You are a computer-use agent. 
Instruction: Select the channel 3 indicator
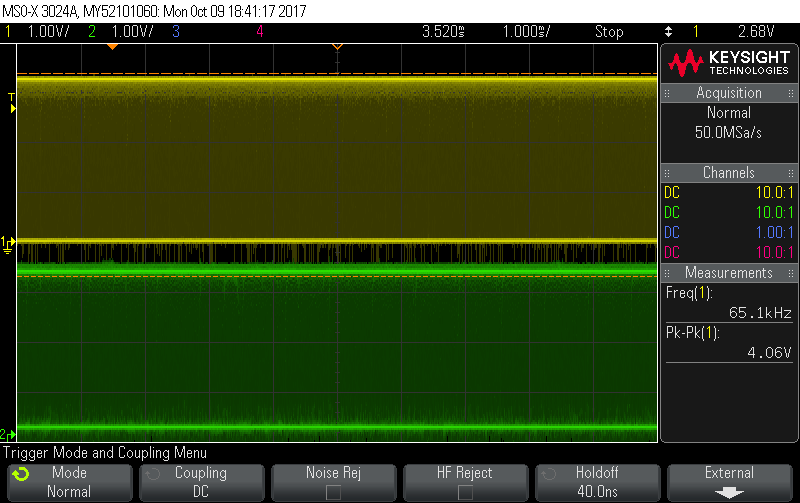(176, 32)
